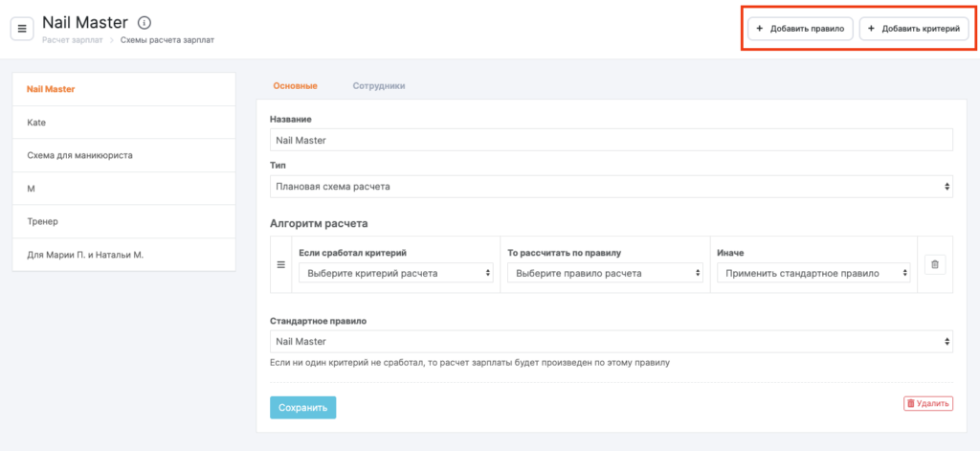Open Выберите критерий расчета dropdown

pos(395,273)
